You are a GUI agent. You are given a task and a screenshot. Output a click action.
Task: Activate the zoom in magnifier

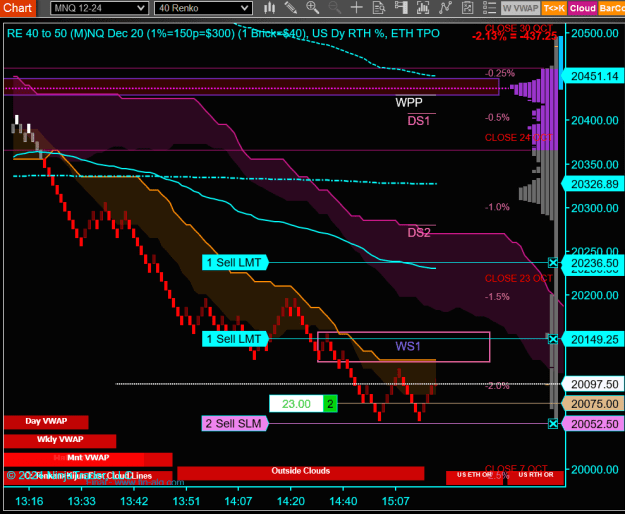[x=312, y=8]
